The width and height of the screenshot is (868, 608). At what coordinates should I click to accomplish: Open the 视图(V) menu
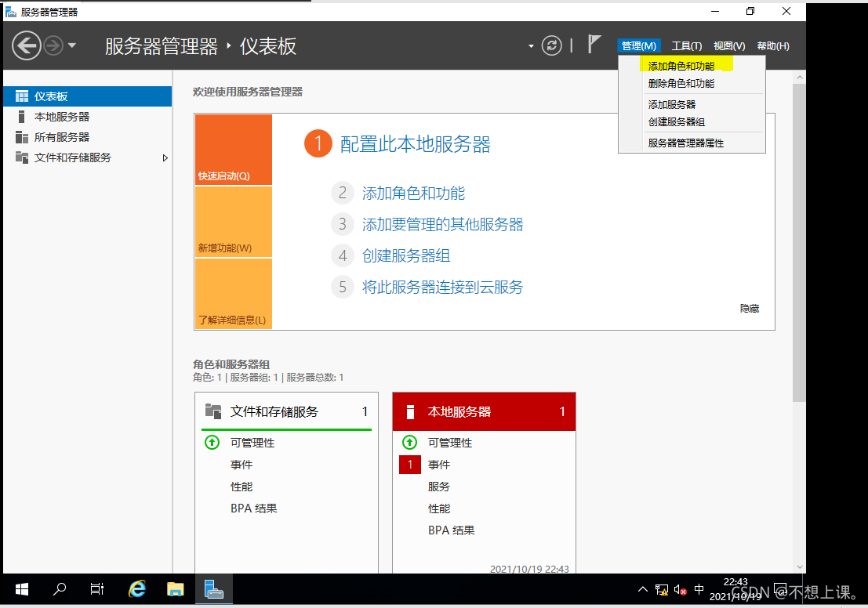(x=729, y=46)
